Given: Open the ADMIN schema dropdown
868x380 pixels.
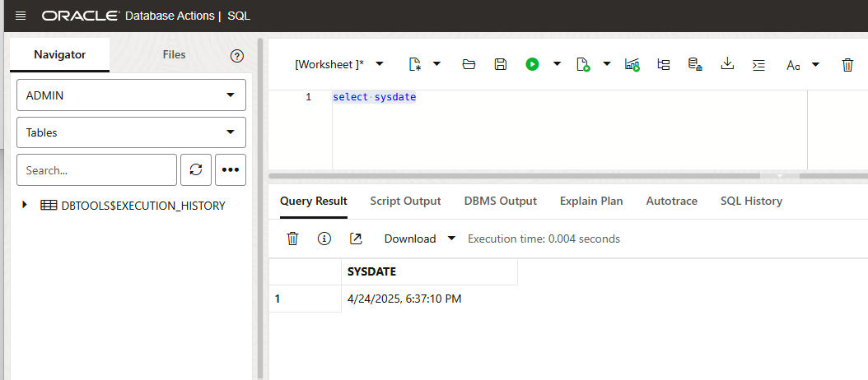Looking at the screenshot, I should pos(131,95).
